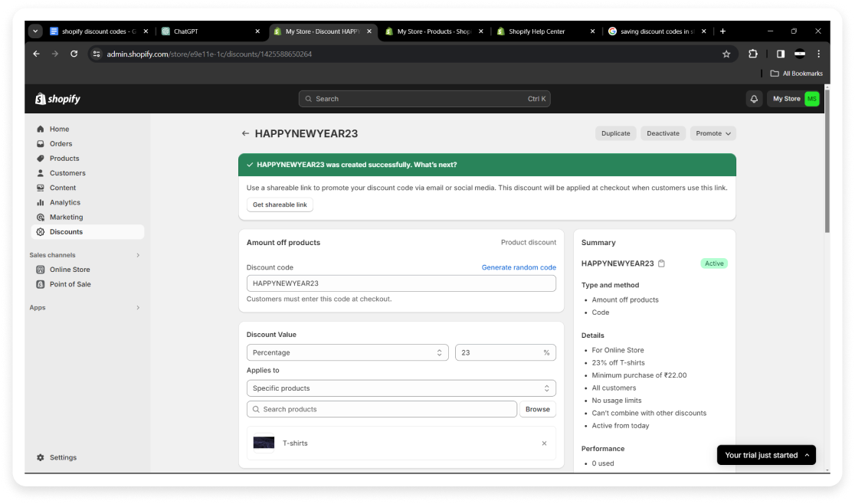This screenshot has width=855, height=504.
Task: Click the Duplicate button
Action: point(616,133)
